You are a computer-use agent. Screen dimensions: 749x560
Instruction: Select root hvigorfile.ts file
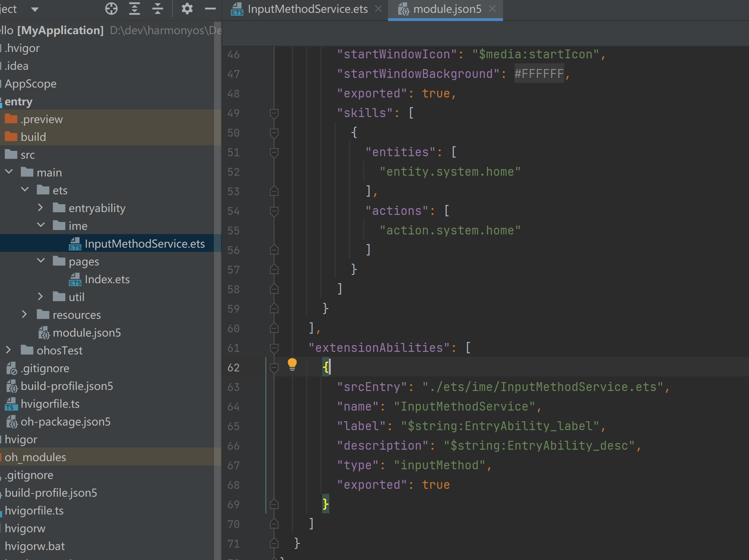click(34, 510)
